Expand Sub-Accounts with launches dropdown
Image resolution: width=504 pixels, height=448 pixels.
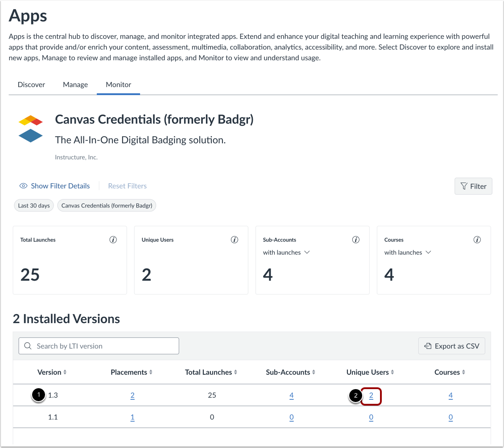(286, 253)
